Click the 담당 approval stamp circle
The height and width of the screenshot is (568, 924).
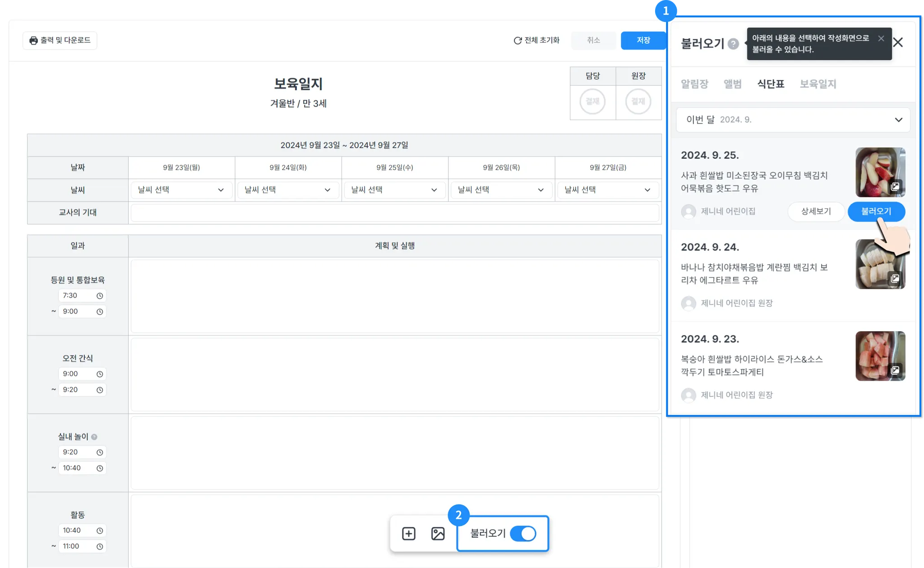pos(592,102)
